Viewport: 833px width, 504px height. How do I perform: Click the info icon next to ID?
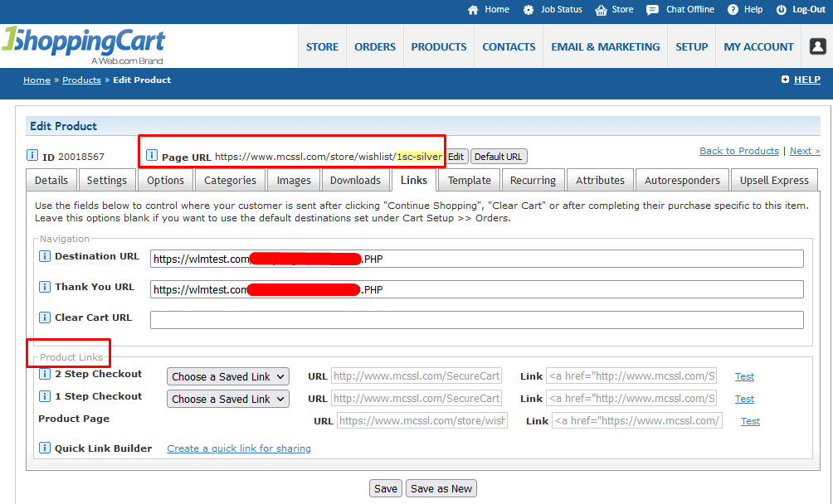32,156
